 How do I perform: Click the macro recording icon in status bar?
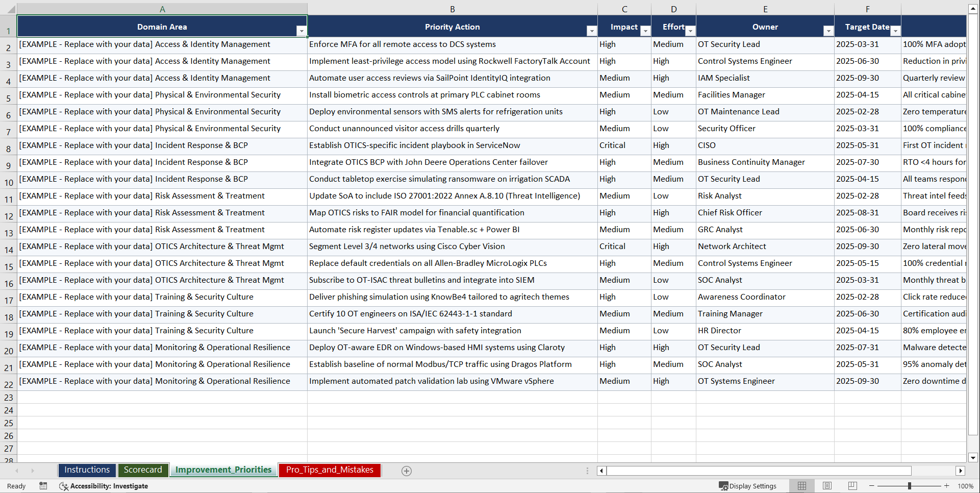click(43, 486)
